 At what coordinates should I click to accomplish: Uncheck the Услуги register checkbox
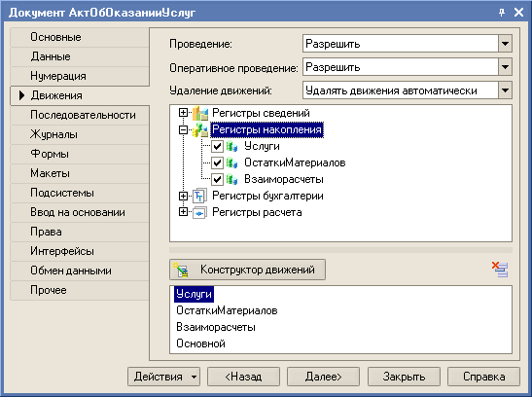coord(217,146)
